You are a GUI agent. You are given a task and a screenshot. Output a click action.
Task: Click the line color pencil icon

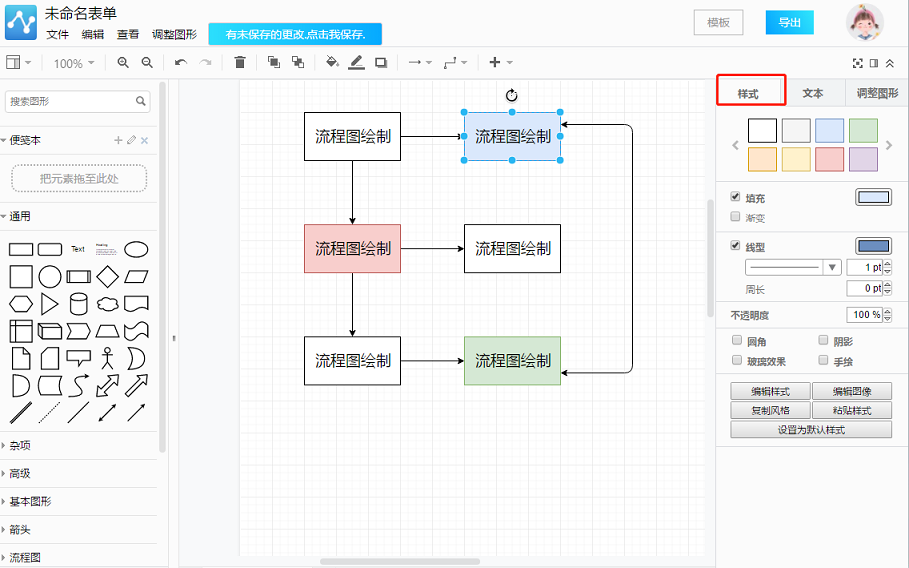[356, 63]
